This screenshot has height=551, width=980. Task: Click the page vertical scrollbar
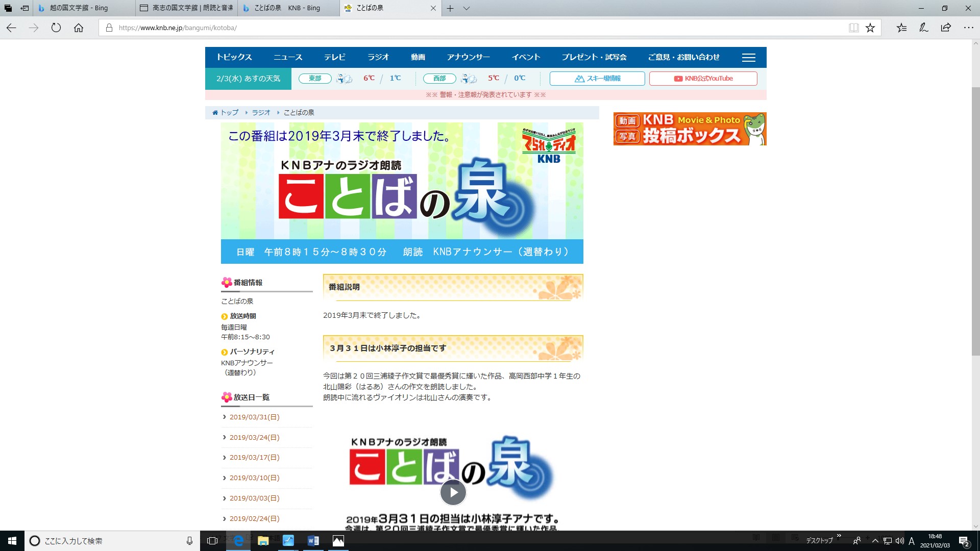[975, 222]
